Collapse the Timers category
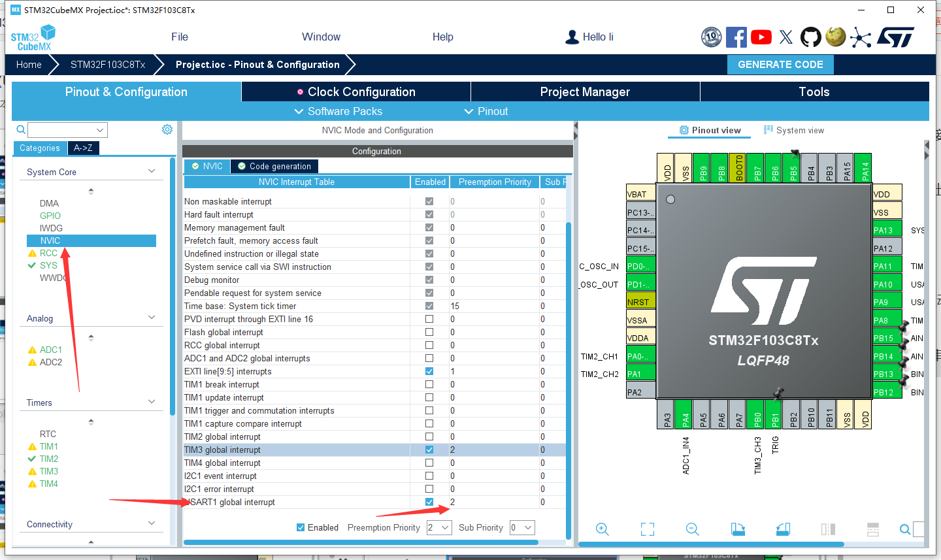Image resolution: width=941 pixels, height=560 pixels. point(152,402)
